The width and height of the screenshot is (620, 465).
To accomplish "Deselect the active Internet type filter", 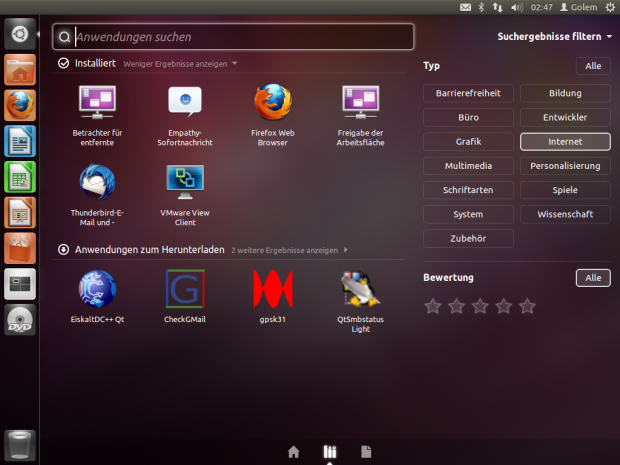I will pos(565,142).
